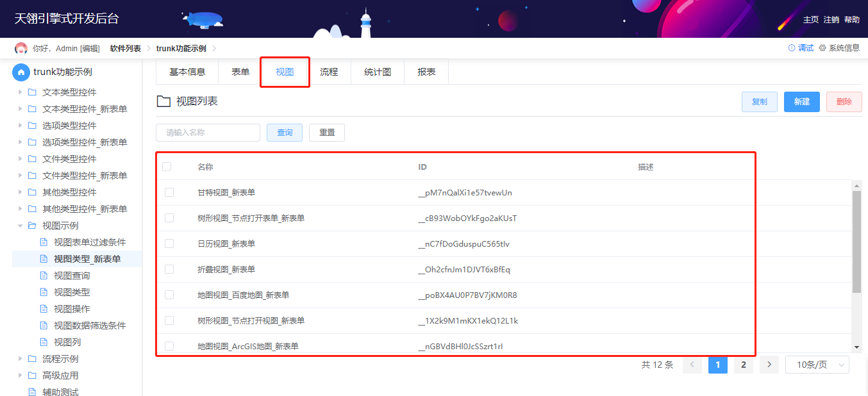Viewport: 868px width, 396px height.
Task: Switch to the 流程 tab
Action: pyautogui.click(x=329, y=72)
